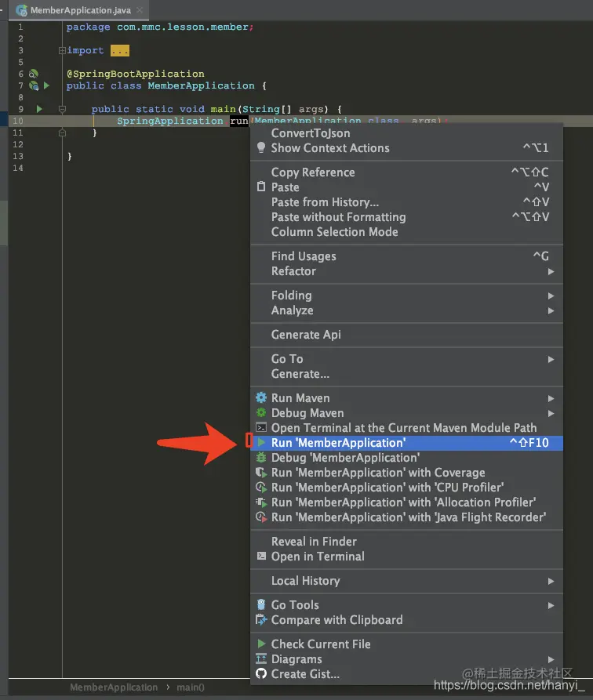
Task: Click line number 1 in the gutter
Action: (20, 27)
